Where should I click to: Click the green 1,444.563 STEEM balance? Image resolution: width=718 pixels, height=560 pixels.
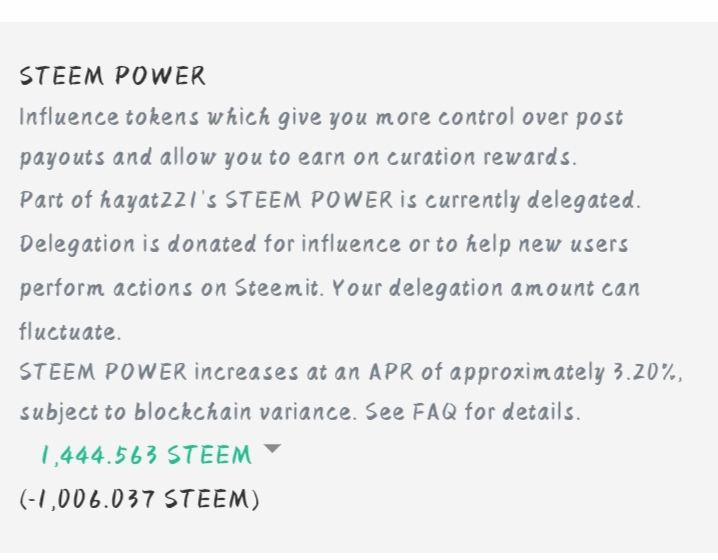146,456
